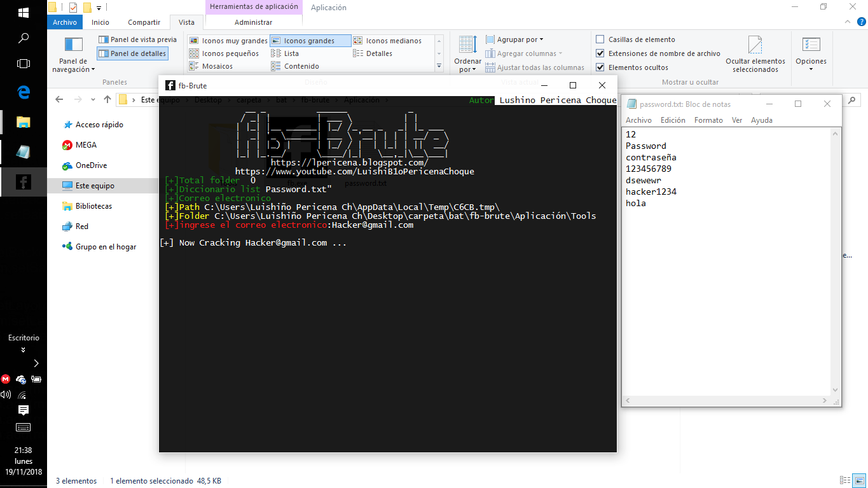Launch Microsoft Edge from the taskbar

[x=24, y=93]
